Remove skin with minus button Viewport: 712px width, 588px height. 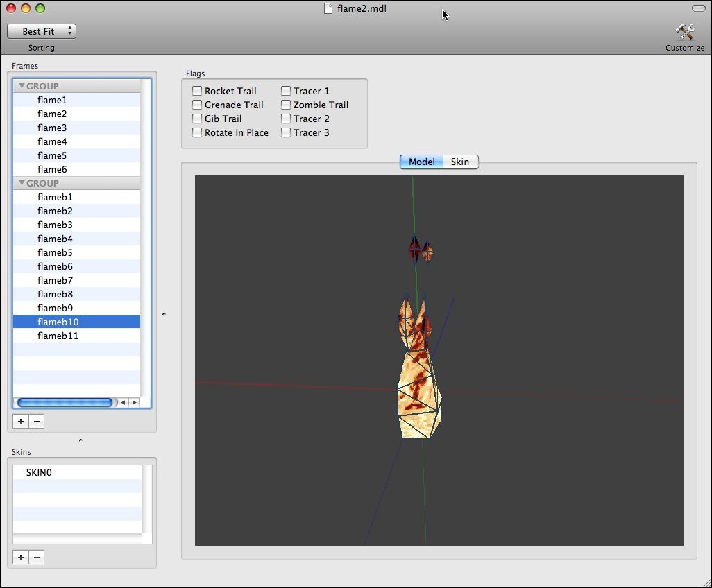pos(37,557)
